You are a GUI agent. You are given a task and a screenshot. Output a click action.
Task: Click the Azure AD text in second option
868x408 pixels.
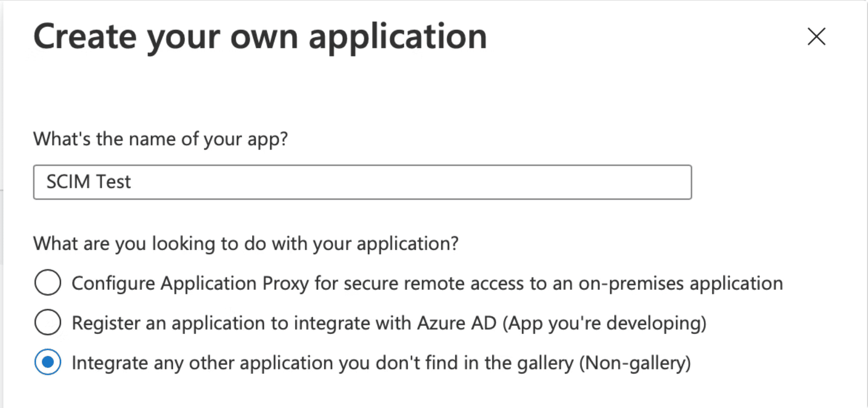tap(456, 323)
